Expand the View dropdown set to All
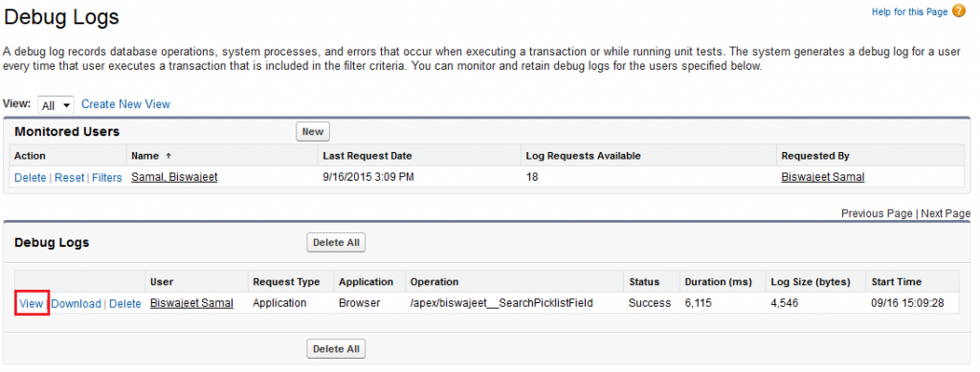Viewport: 980px width, 372px height. click(x=56, y=105)
